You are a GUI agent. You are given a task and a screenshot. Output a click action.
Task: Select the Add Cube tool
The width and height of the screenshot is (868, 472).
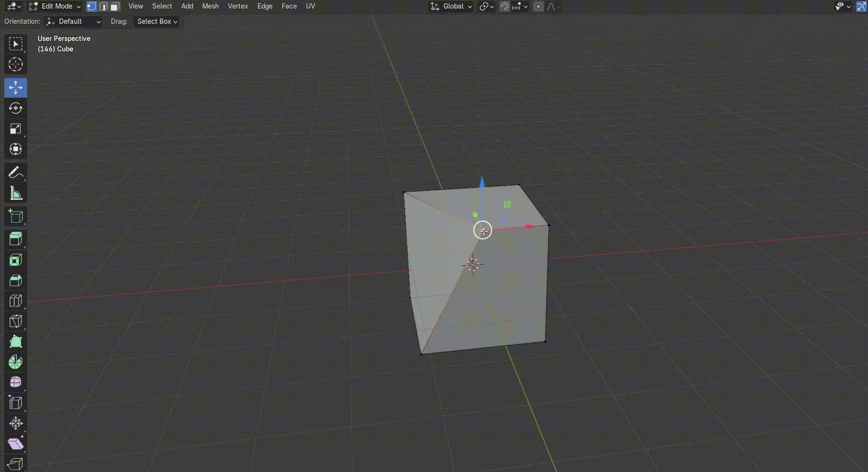[16, 216]
